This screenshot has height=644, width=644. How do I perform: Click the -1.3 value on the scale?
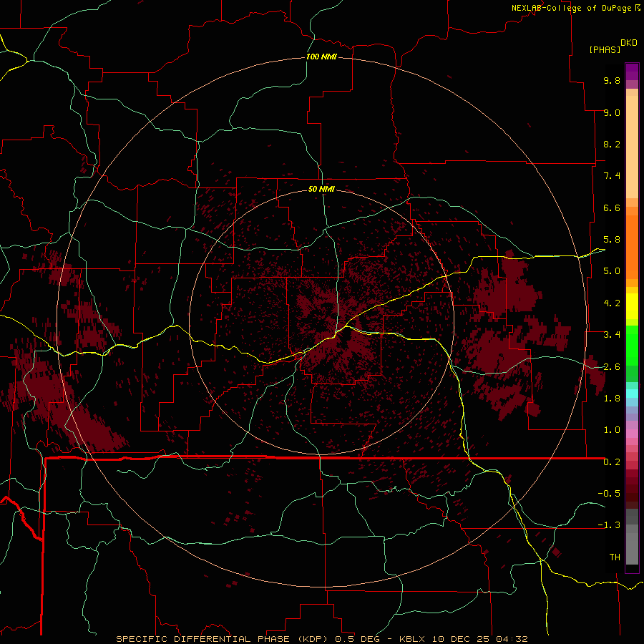609,525
